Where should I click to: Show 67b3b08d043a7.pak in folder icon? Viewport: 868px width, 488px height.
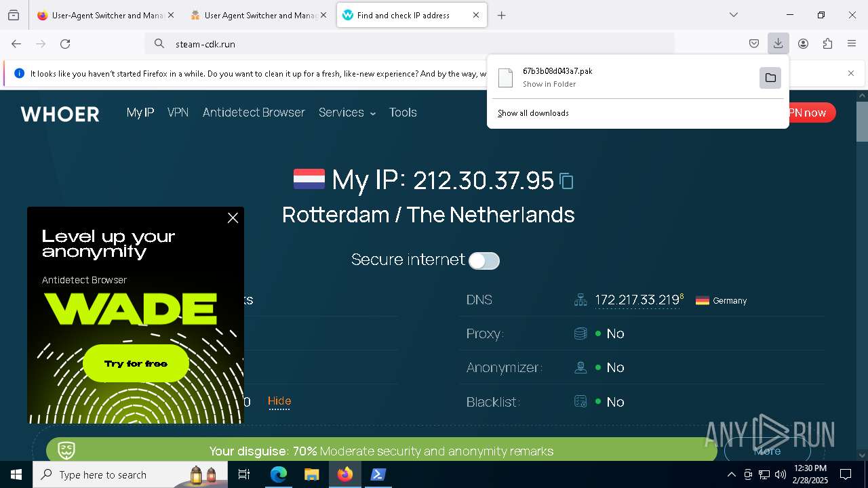click(770, 78)
